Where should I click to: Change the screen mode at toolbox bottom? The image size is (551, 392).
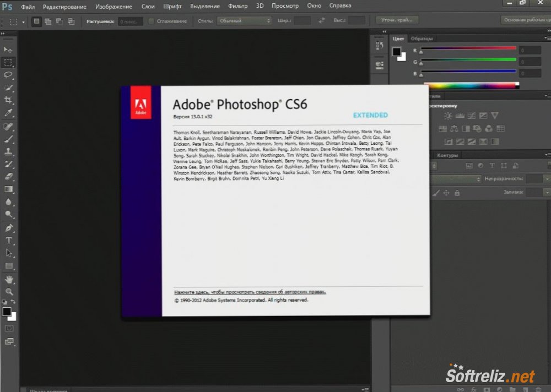(x=9, y=342)
